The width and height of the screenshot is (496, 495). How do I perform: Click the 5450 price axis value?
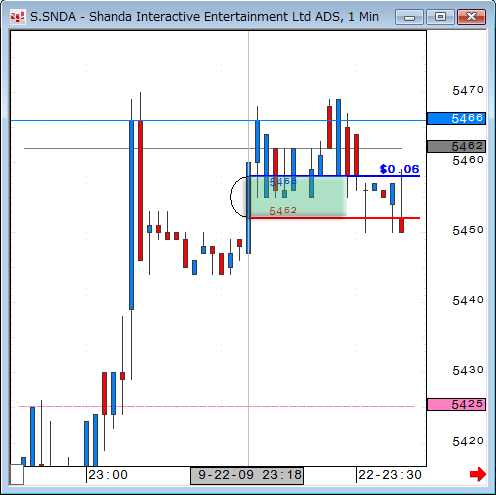(x=467, y=230)
